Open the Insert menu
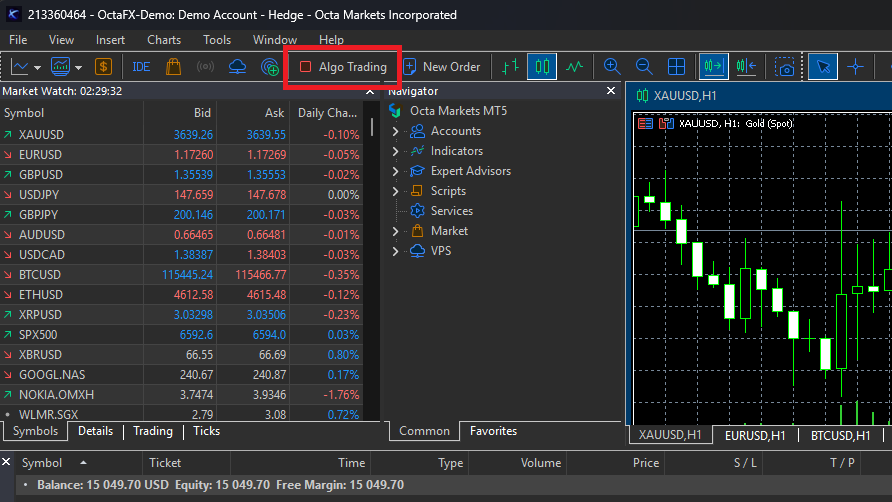Screen dimensions: 892x502 [110, 40]
